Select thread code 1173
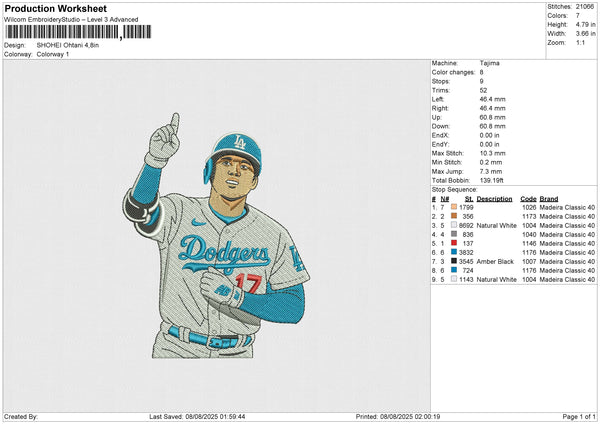Viewport: 600px width, 424px height. (529, 216)
